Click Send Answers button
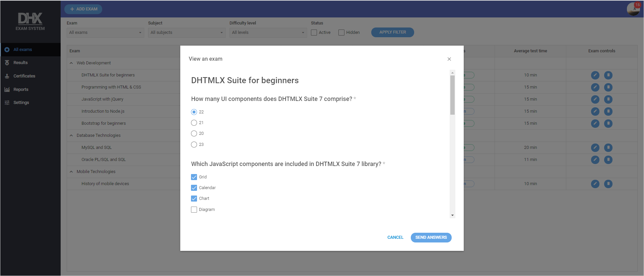Screen dimensions: 644x276 tap(431, 237)
